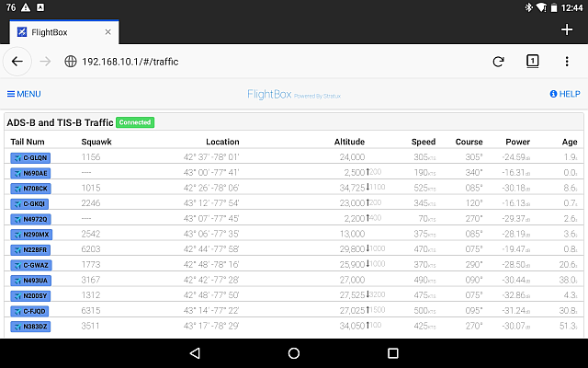Close the FlightBox tab
Screen dimensions: 588x368
click(x=107, y=31)
